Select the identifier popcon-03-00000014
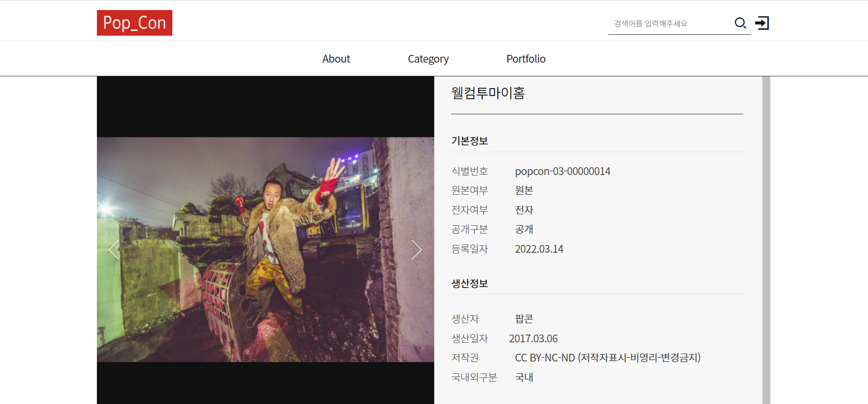Viewport: 868px width, 404px height. pyautogui.click(x=562, y=171)
